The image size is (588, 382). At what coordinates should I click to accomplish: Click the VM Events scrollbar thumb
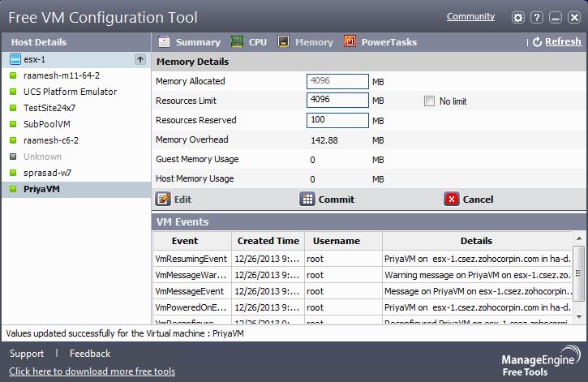pyautogui.click(x=579, y=273)
